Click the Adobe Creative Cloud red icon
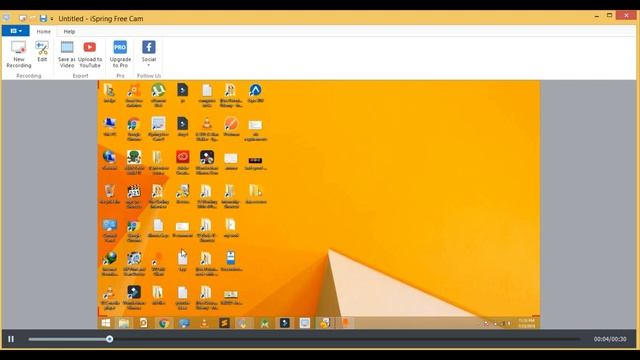 click(182, 162)
